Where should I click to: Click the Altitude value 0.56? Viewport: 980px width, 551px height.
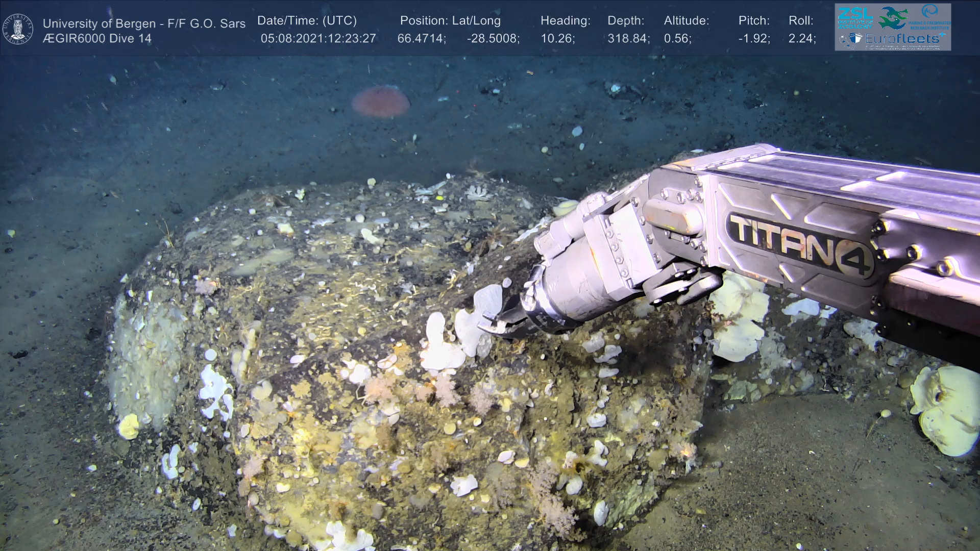tap(677, 39)
